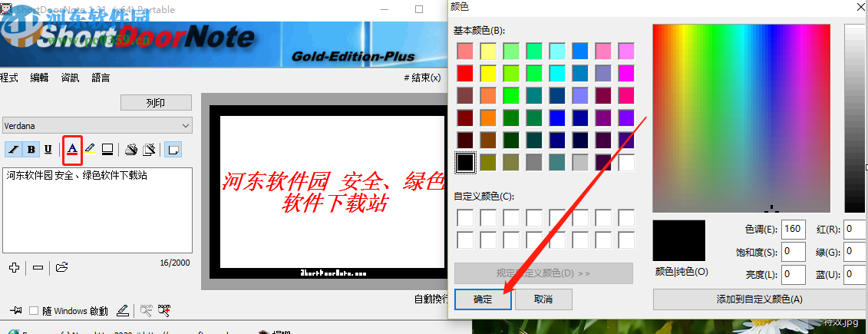Select the magenta basic color swatch
The height and width of the screenshot is (334, 868).
(x=626, y=73)
